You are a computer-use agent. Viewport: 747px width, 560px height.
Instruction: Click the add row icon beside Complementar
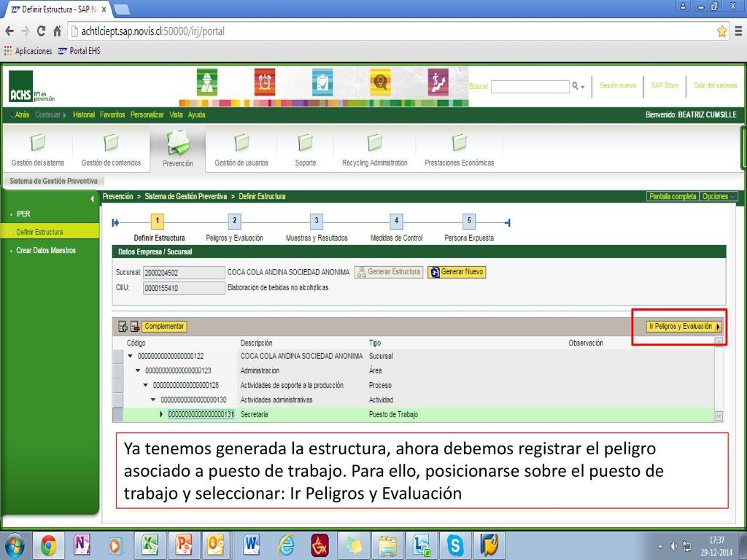coord(123,326)
